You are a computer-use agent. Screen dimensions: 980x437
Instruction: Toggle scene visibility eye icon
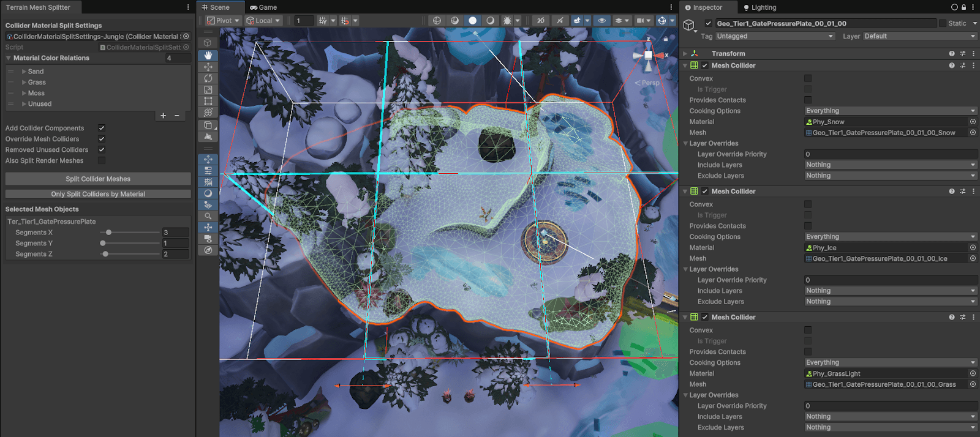click(x=602, y=21)
